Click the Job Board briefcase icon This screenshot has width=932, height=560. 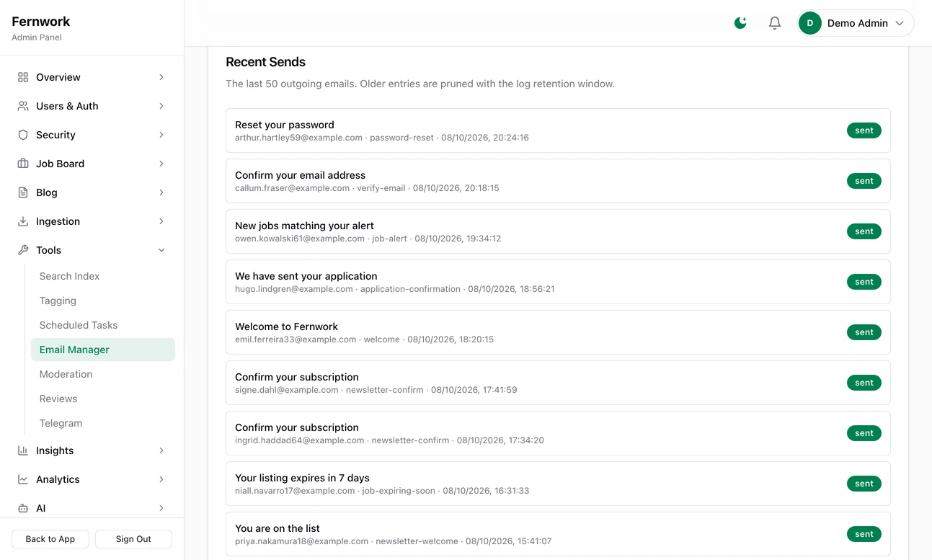[23, 164]
